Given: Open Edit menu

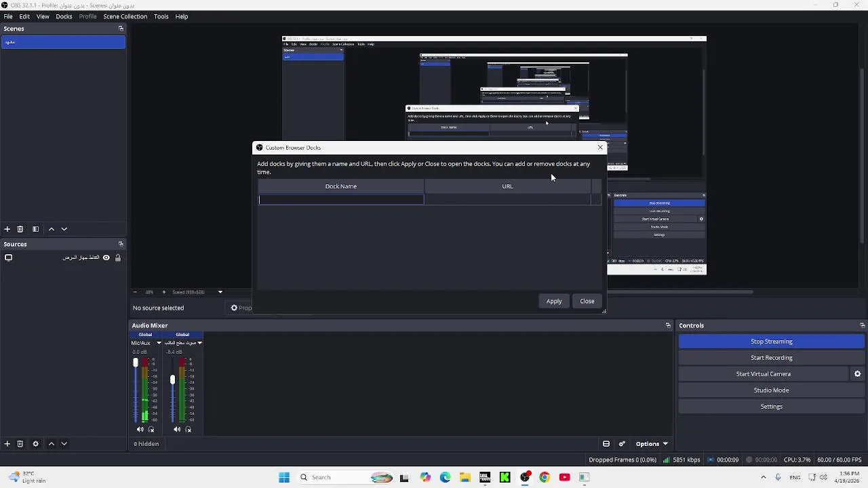Looking at the screenshot, I should pos(24,16).
